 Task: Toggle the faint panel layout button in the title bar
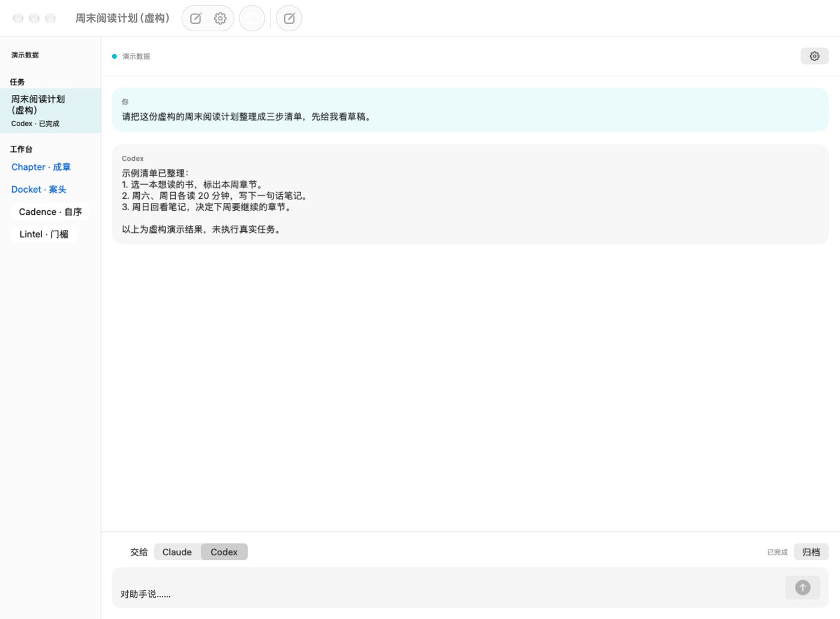pyautogui.click(x=252, y=19)
